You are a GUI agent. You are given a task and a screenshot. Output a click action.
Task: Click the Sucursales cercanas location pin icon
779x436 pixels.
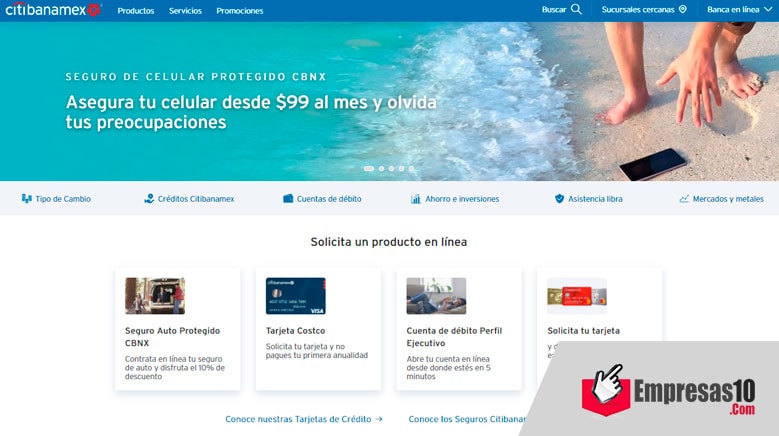(683, 9)
